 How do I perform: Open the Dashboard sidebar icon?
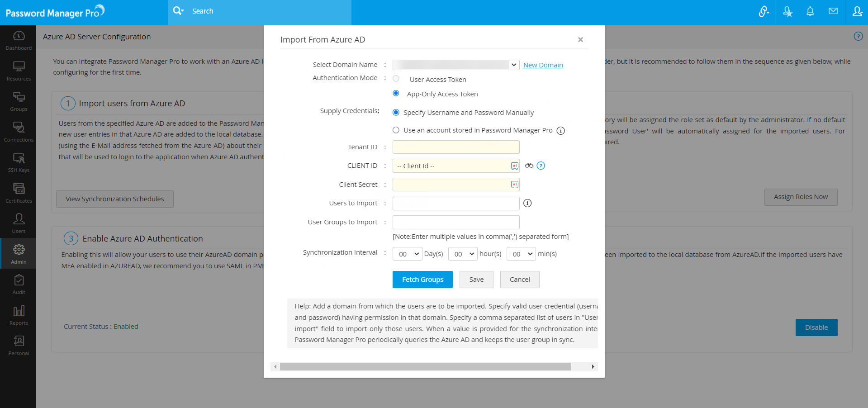tap(19, 40)
